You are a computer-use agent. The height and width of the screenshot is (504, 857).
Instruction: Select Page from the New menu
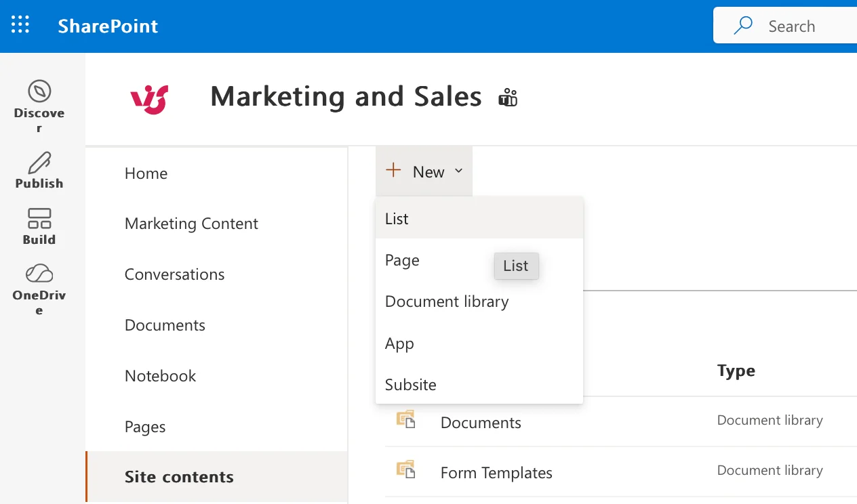[479, 260]
